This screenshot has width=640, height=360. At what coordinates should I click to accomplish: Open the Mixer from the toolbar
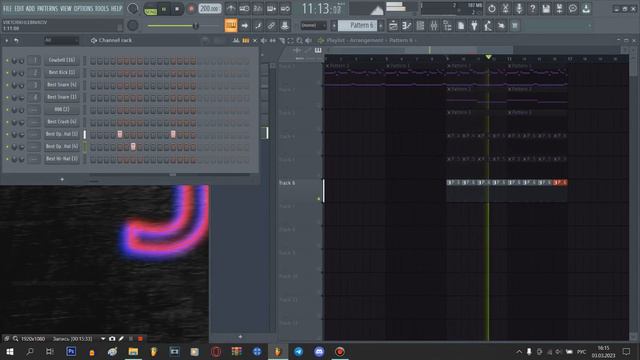434,26
